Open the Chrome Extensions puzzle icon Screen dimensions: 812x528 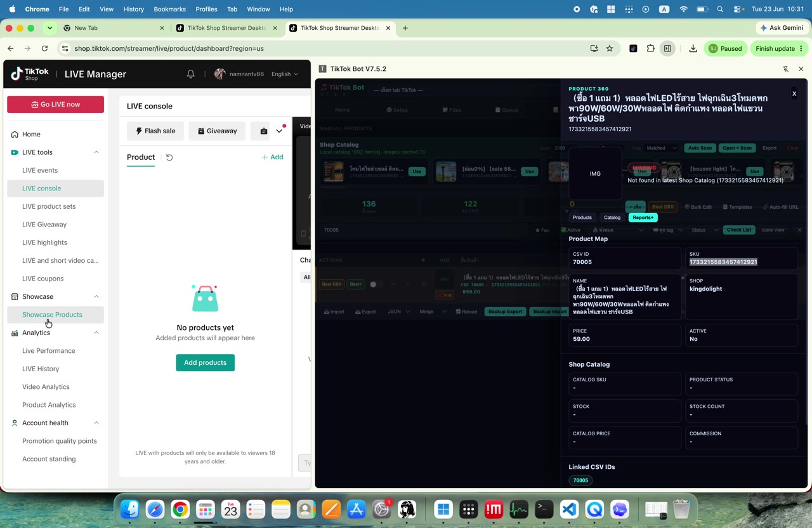651,48
